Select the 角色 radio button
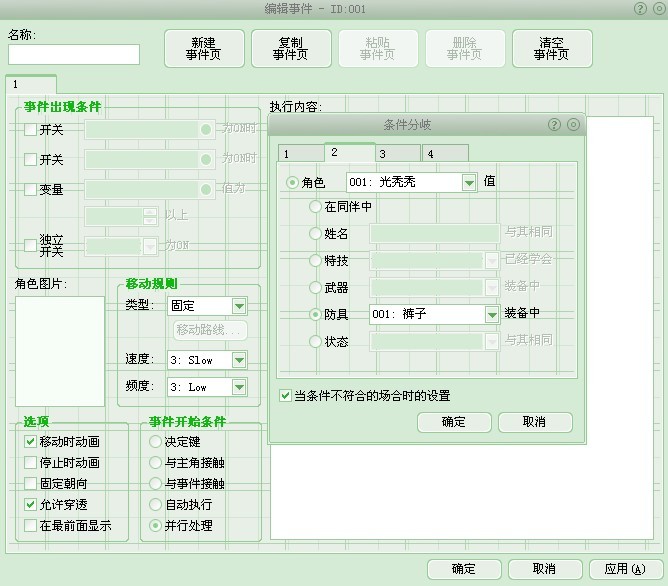Screen dimensions: 668x586 coord(292,183)
